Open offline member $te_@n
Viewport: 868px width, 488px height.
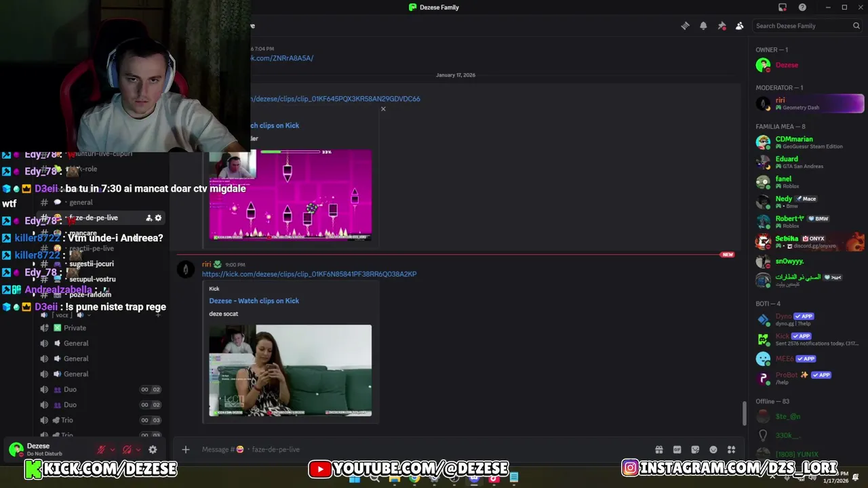(x=808, y=416)
